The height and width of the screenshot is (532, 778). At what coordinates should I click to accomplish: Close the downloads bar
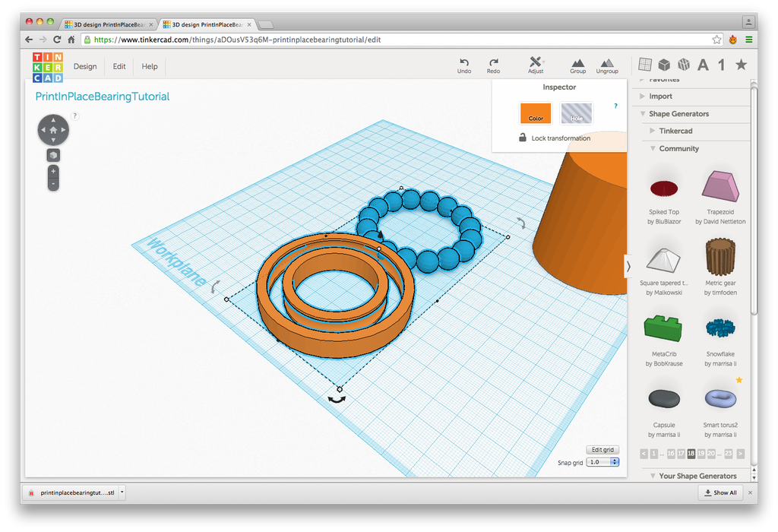pos(750,492)
